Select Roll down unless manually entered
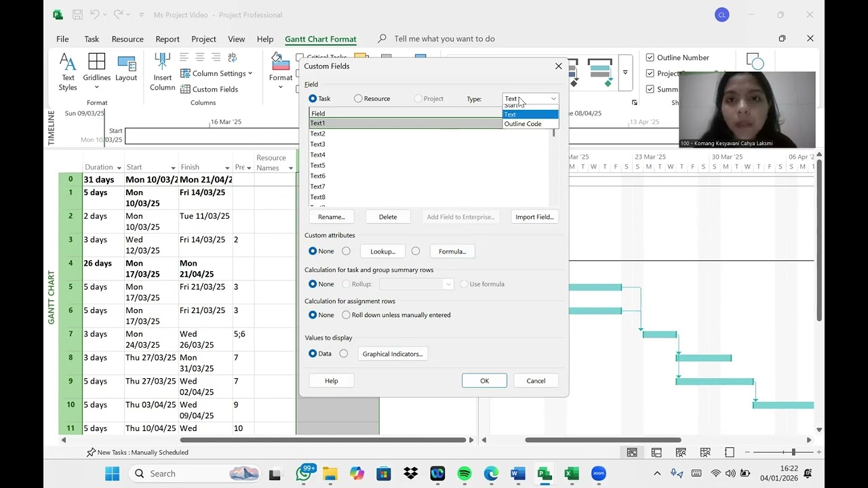Image resolution: width=868 pixels, height=488 pixels. point(347,315)
